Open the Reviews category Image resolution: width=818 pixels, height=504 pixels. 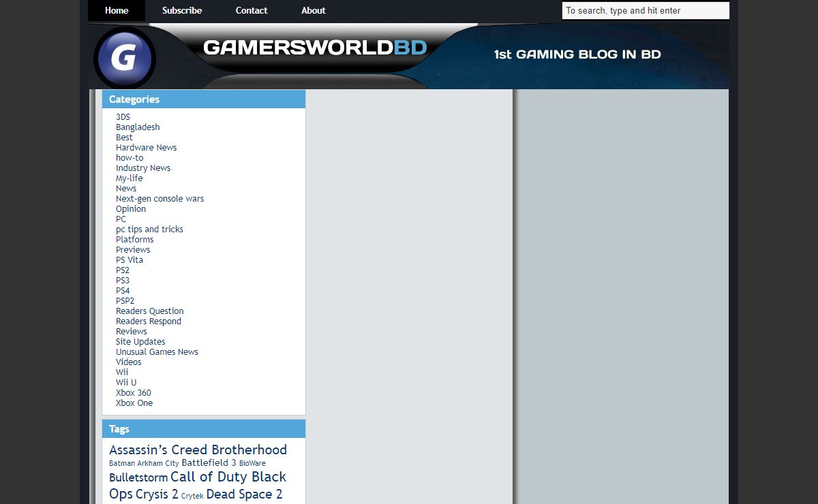tap(132, 332)
